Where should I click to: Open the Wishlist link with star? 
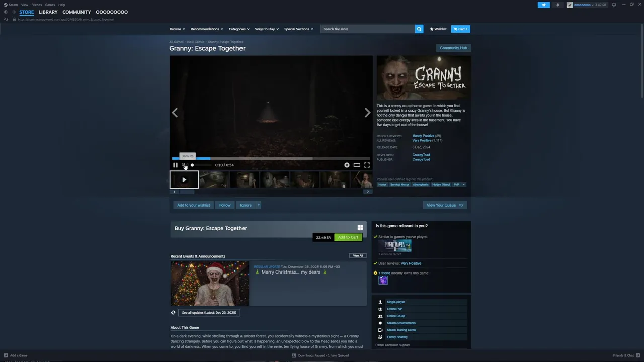coord(438,29)
